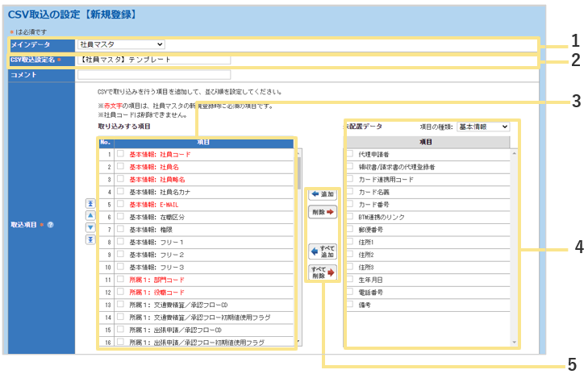The image size is (588, 374).
Task: Open the メインデータ dropdown showing 社員マスタ
Action: tap(121, 44)
